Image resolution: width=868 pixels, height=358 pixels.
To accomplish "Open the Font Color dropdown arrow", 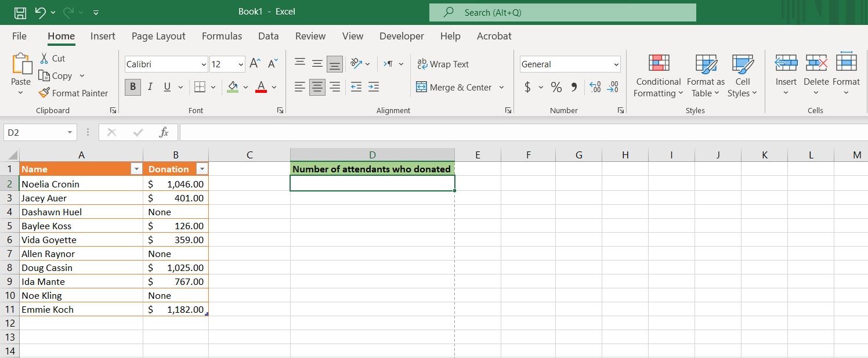I will pos(274,88).
